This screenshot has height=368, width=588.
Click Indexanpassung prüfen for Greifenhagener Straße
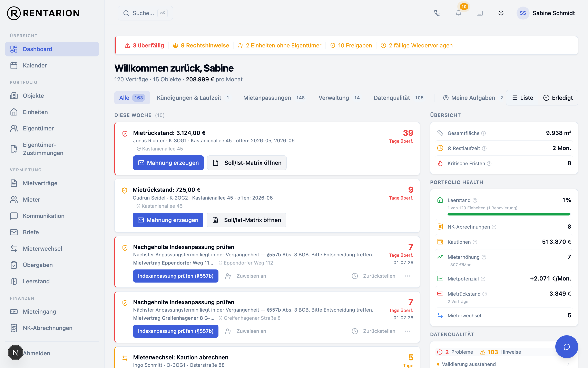[176, 331]
